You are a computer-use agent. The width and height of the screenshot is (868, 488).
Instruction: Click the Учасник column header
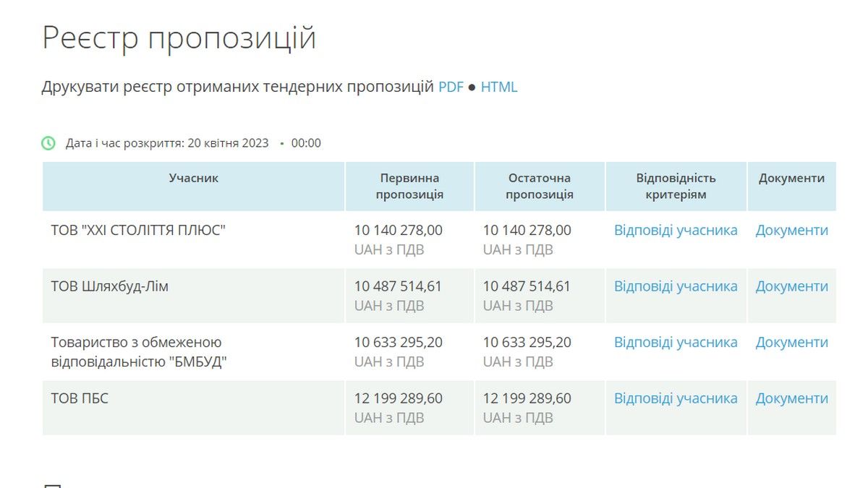pos(193,178)
